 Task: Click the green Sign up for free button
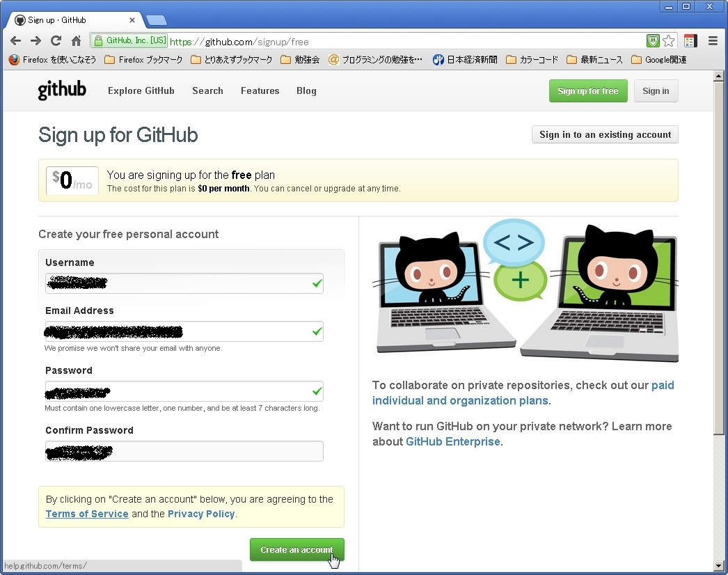(x=588, y=90)
